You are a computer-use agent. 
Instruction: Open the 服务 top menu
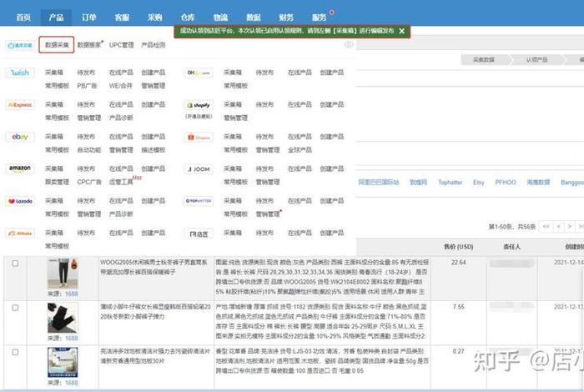(x=320, y=18)
